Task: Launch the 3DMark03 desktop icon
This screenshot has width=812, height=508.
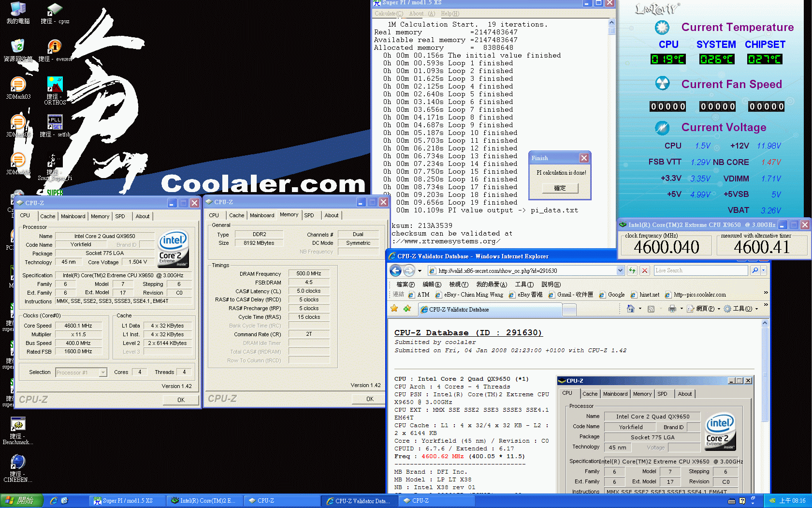Action: click(x=18, y=88)
